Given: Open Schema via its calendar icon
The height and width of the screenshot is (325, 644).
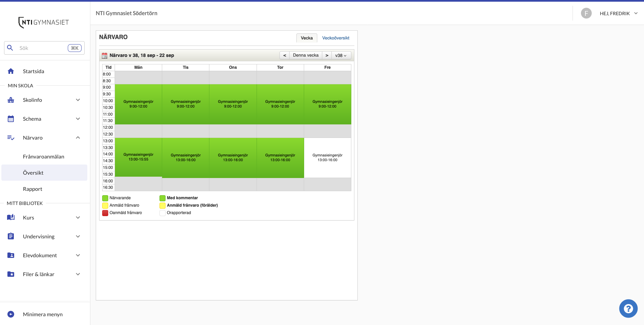Looking at the screenshot, I should [x=10, y=118].
